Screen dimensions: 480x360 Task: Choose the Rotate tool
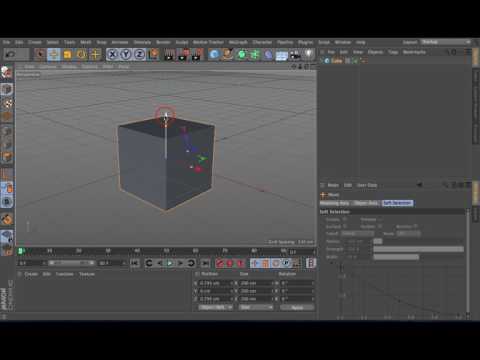(81, 54)
